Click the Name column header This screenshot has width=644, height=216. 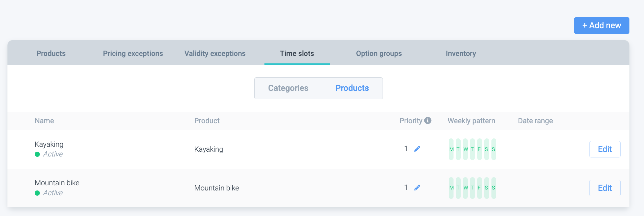pyautogui.click(x=44, y=121)
